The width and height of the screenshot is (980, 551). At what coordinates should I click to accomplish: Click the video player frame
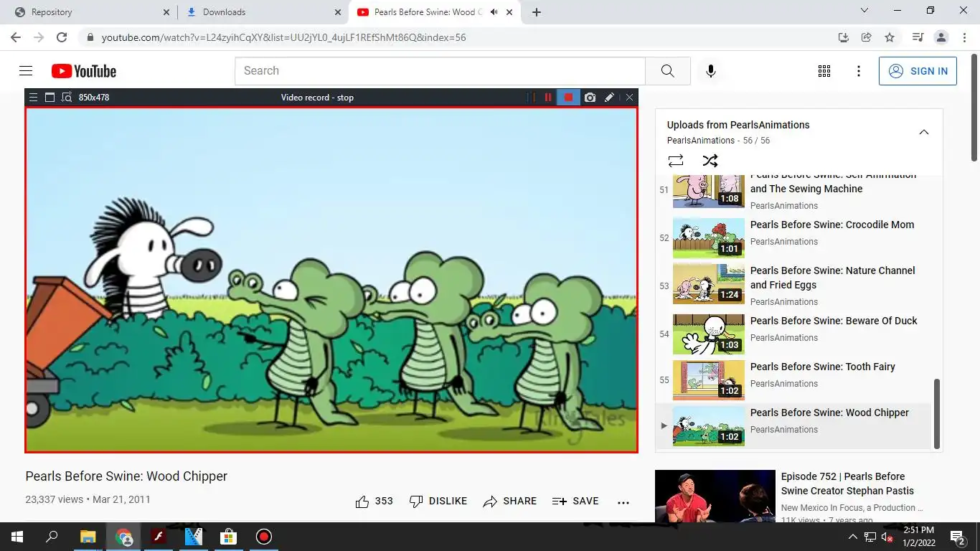pos(331,280)
